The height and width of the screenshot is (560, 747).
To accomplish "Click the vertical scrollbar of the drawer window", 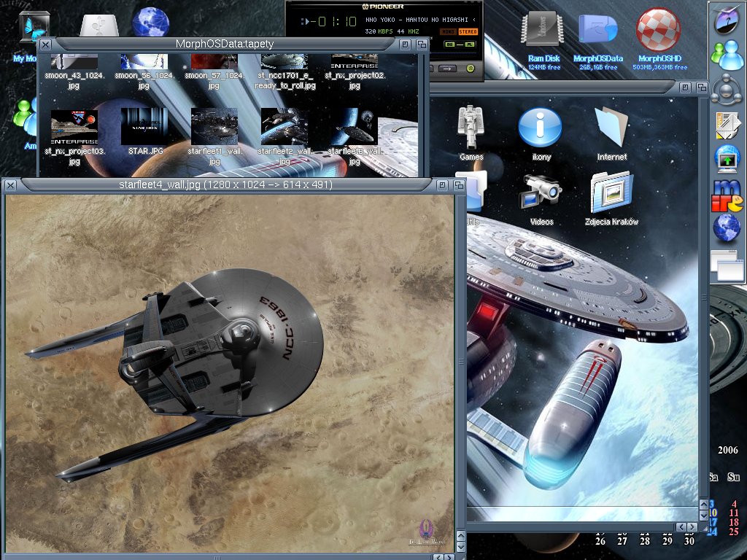I will click(703, 297).
